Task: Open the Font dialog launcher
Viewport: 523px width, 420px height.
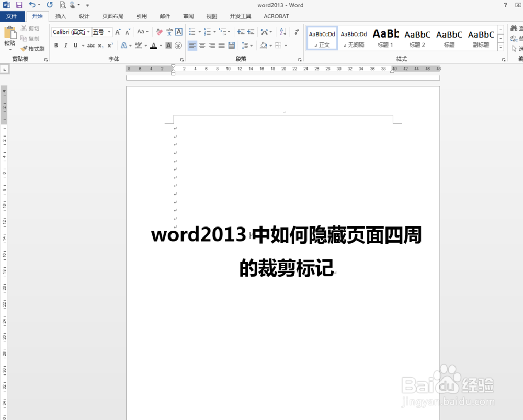Action: (182, 60)
